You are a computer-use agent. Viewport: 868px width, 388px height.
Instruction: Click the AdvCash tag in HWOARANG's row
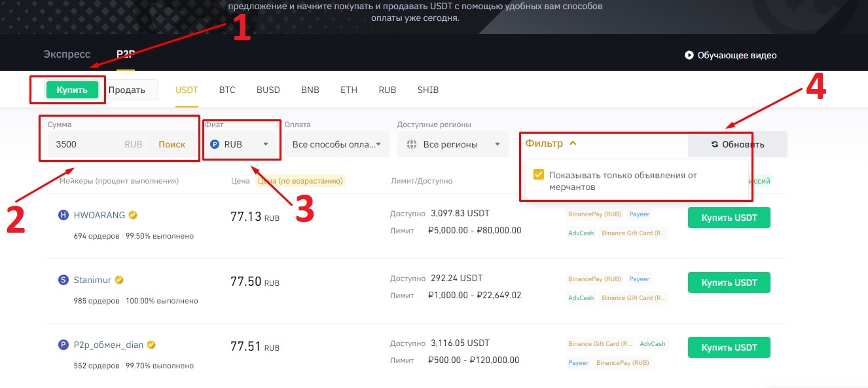[x=581, y=233]
